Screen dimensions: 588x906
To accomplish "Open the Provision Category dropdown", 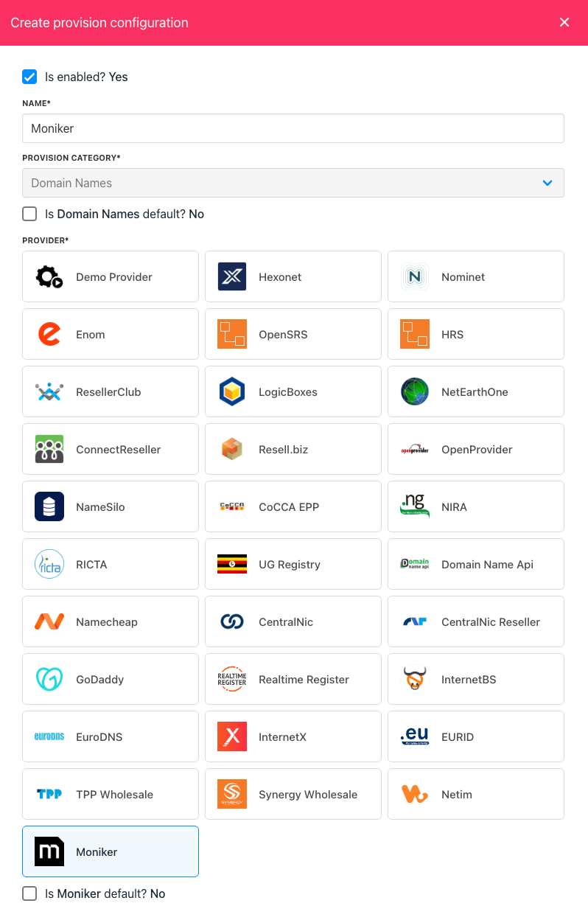I will tap(293, 183).
